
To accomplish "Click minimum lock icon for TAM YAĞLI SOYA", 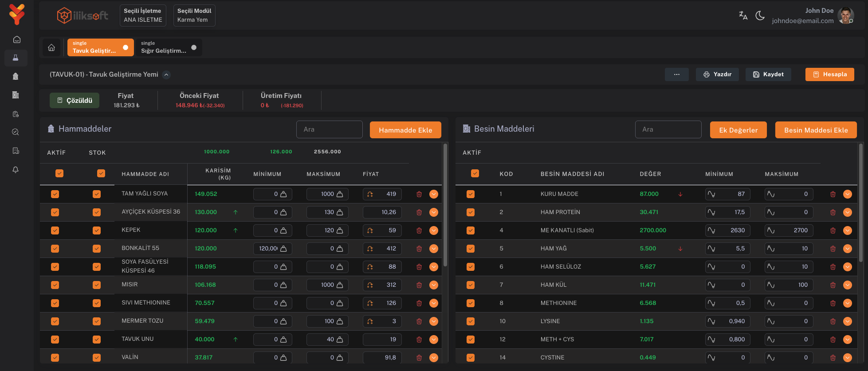I will click(x=283, y=194).
